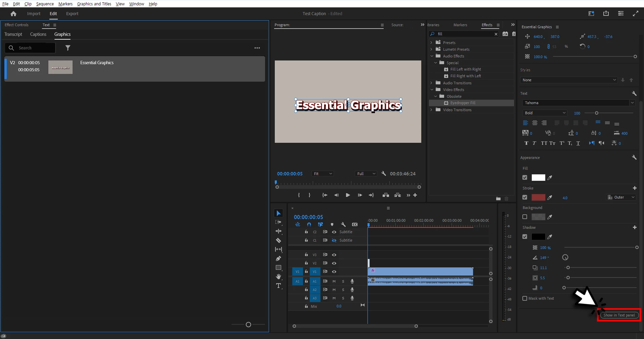Screen dimensions: 644x339
Task: Open the Bold font style dropdown
Action: click(x=545, y=113)
